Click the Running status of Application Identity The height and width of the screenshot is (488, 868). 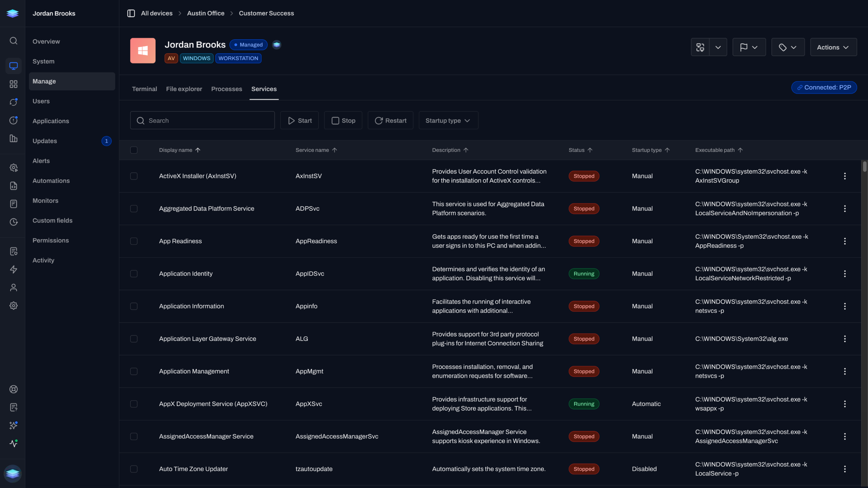tap(584, 273)
